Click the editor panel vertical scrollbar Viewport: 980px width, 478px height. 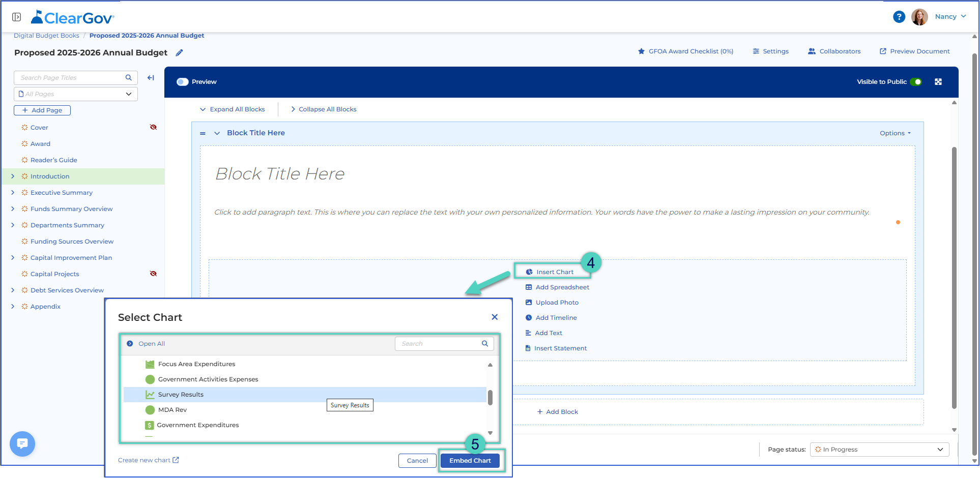click(954, 278)
